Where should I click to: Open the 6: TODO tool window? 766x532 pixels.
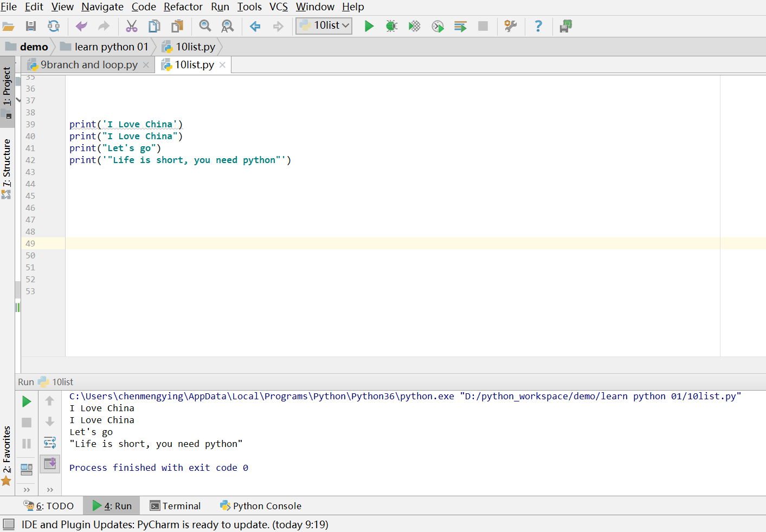point(49,506)
